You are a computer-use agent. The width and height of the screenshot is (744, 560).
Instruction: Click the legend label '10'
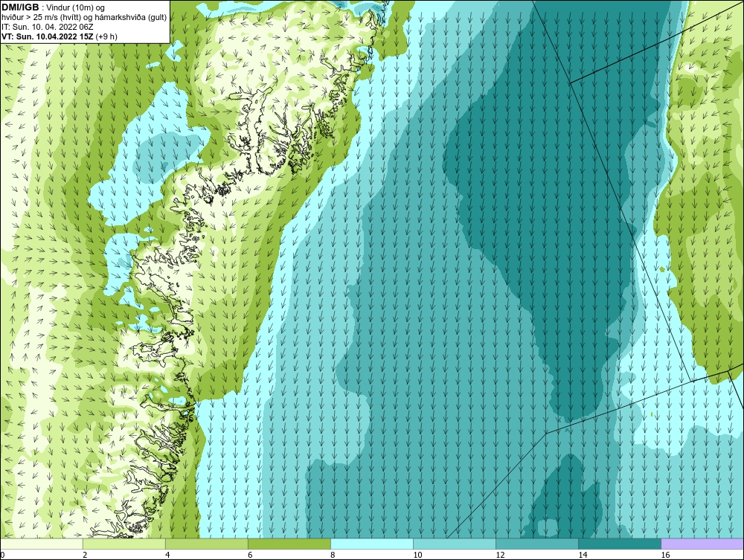coord(417,555)
